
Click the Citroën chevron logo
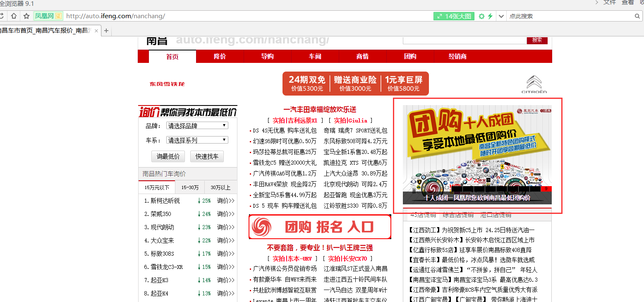pos(534,84)
